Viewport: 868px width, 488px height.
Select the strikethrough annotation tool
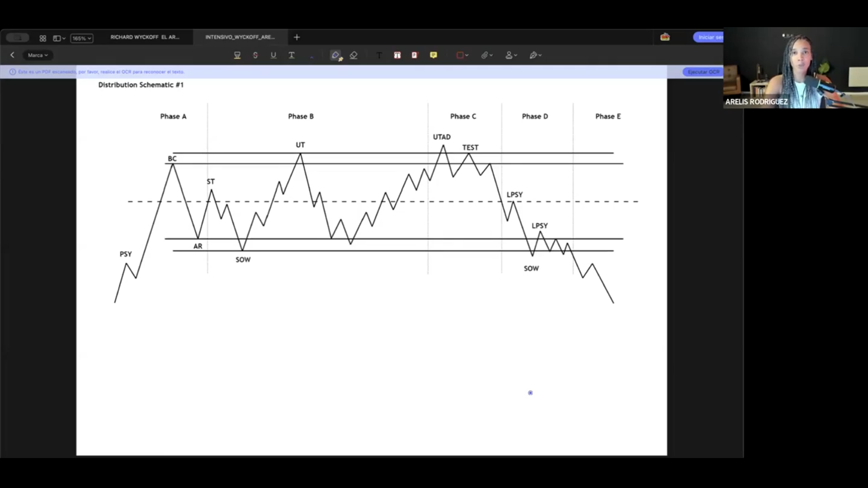point(255,55)
